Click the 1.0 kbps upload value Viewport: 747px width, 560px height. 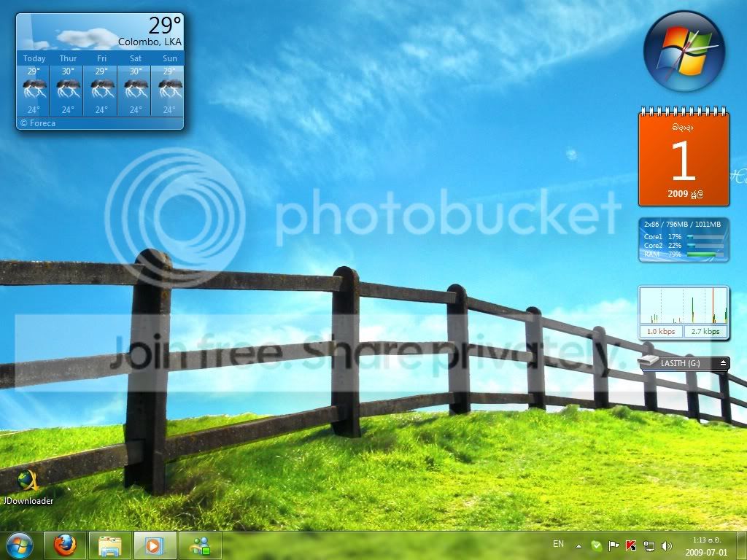(661, 332)
